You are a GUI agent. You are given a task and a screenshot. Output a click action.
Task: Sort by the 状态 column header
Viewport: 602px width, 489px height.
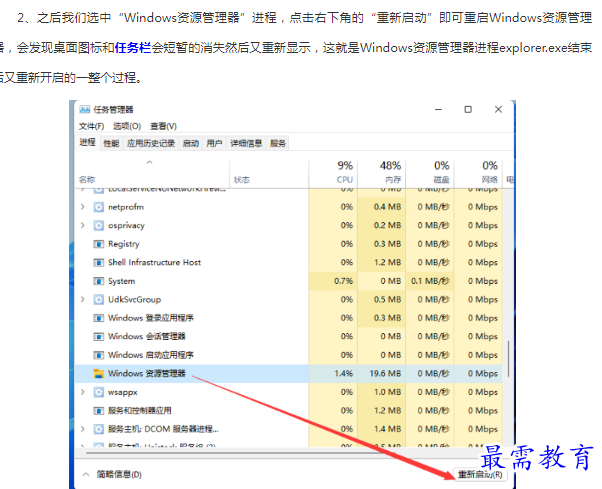click(x=269, y=173)
